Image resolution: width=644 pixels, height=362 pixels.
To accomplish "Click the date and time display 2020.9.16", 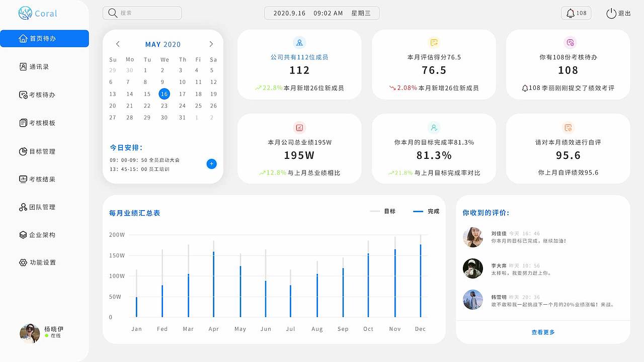I will coord(322,13).
